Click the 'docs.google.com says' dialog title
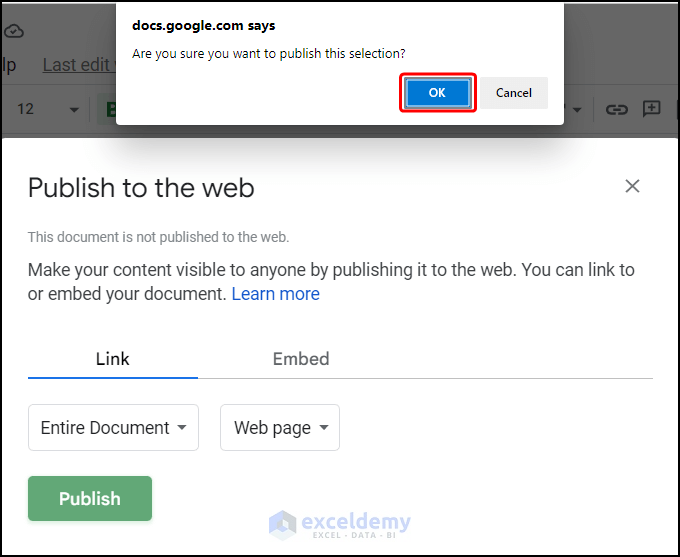The width and height of the screenshot is (680, 557). click(x=203, y=26)
